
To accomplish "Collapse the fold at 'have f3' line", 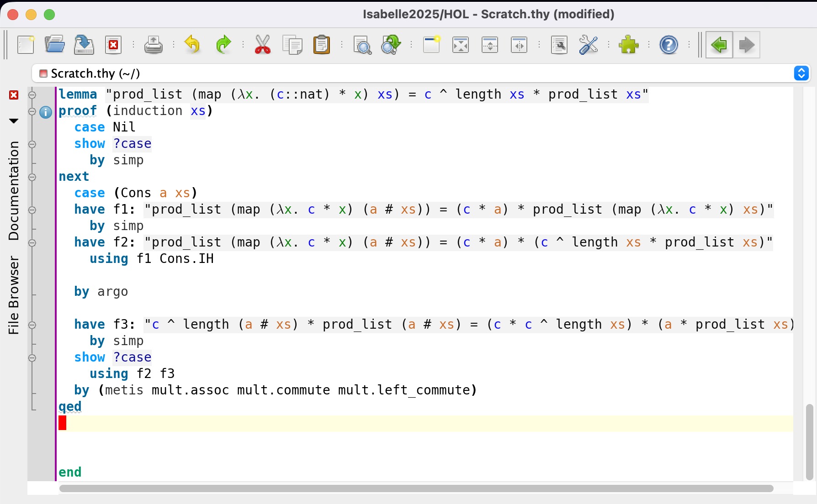I will click(32, 325).
